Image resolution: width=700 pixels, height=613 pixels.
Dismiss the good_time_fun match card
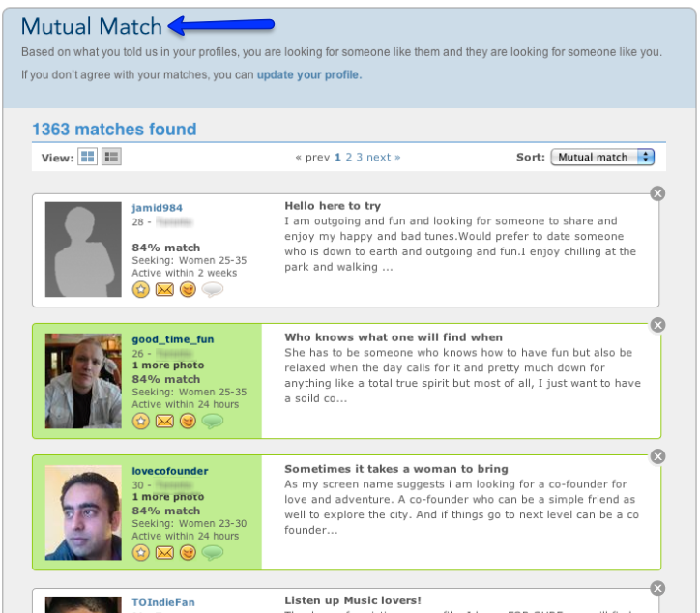pyautogui.click(x=657, y=325)
